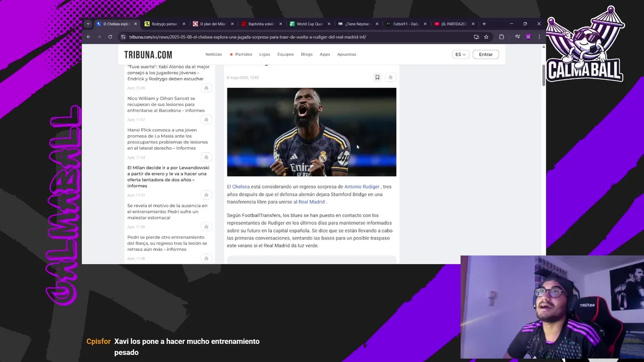The image size is (644, 362).
Task: Open the Hansi Flick convoca news item
Action: click(168, 139)
